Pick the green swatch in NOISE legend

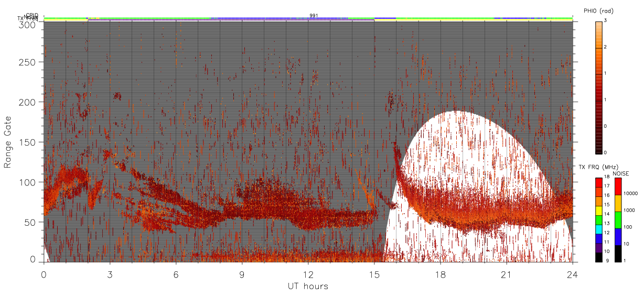[x=618, y=220]
